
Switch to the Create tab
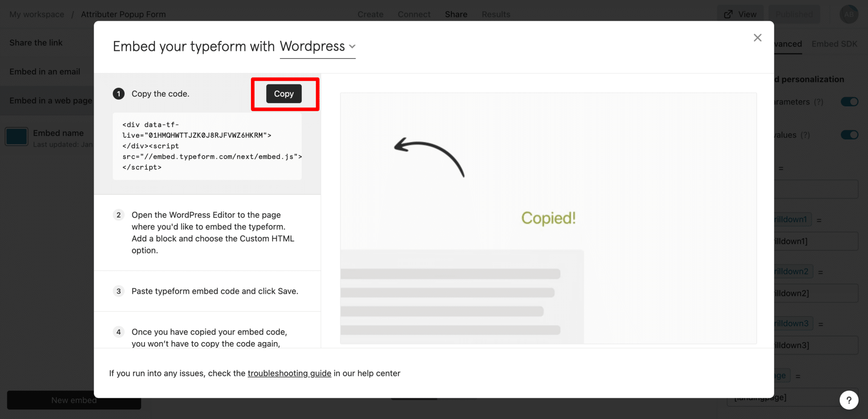click(x=370, y=14)
